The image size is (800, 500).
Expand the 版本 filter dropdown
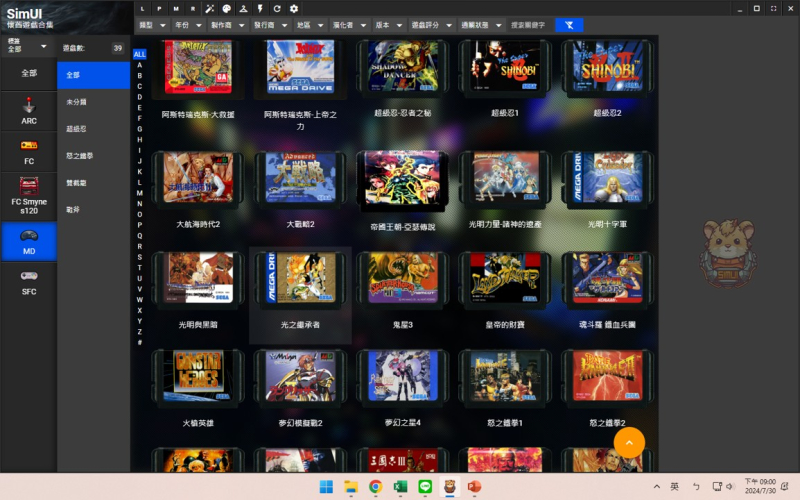tap(389, 25)
